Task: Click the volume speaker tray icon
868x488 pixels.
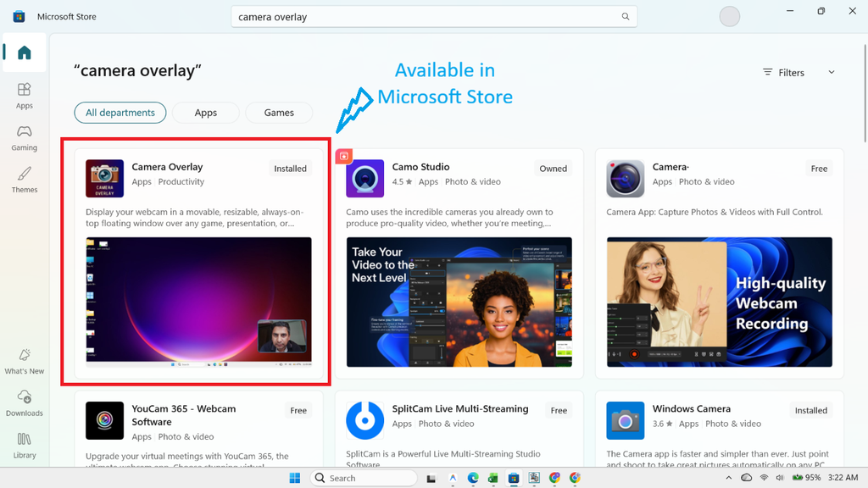Action: point(780,478)
